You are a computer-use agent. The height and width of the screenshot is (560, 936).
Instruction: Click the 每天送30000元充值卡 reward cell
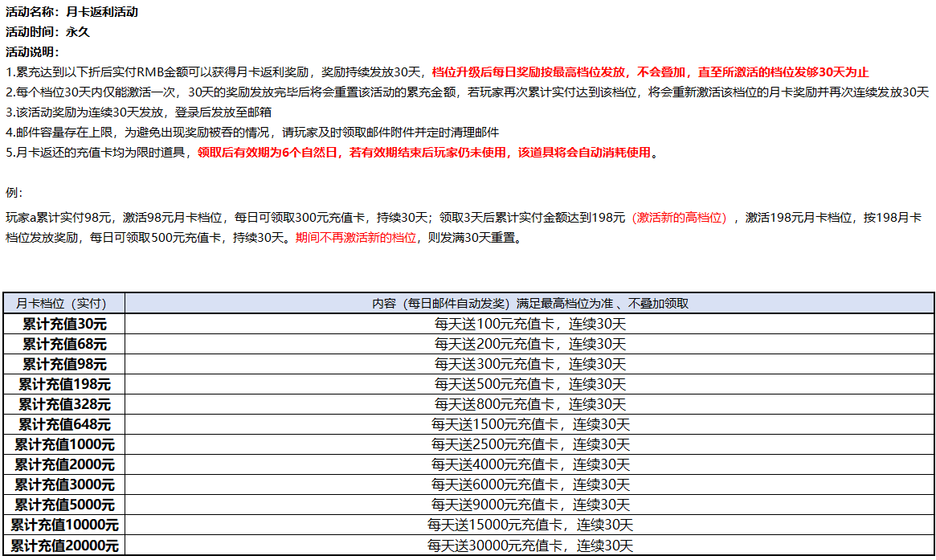pos(529,546)
